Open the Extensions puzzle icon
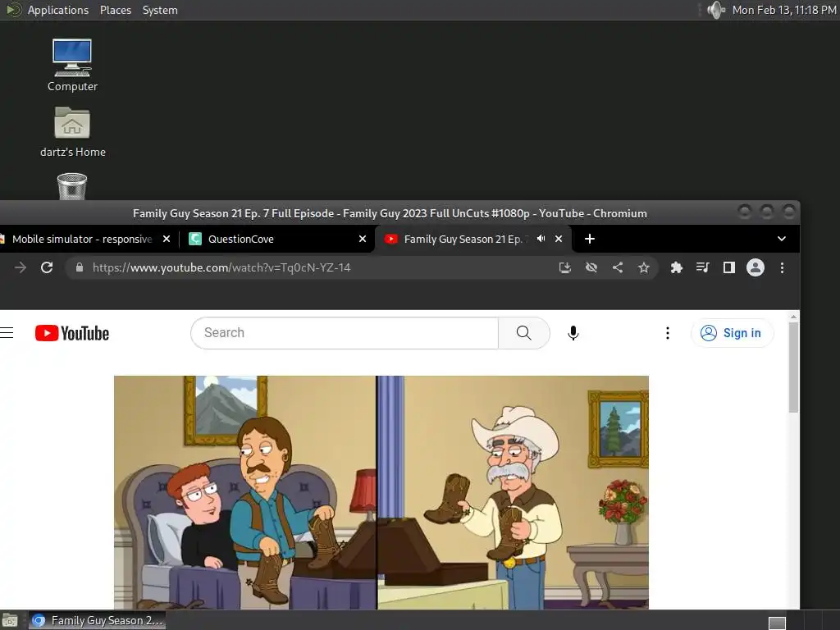 point(677,267)
